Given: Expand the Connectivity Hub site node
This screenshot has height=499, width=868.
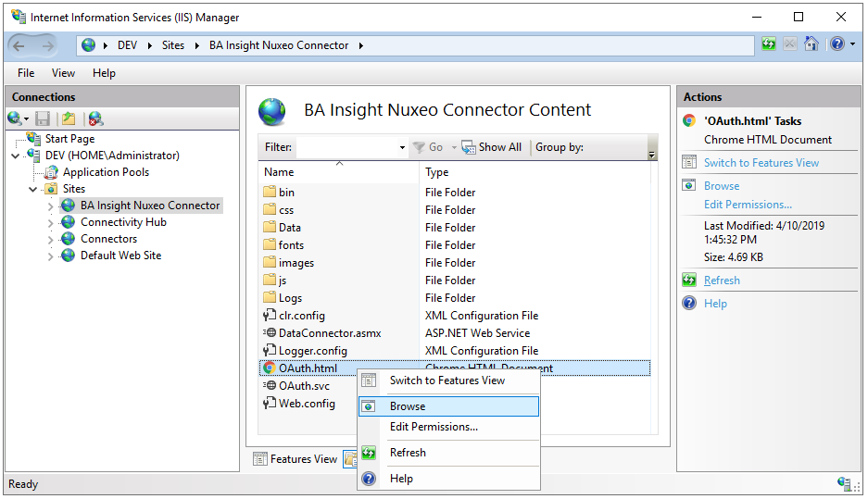Looking at the screenshot, I should 50,223.
